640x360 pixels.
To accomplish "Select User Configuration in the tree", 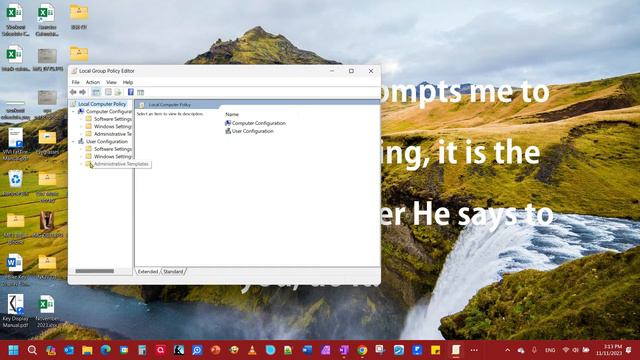I will (107, 142).
